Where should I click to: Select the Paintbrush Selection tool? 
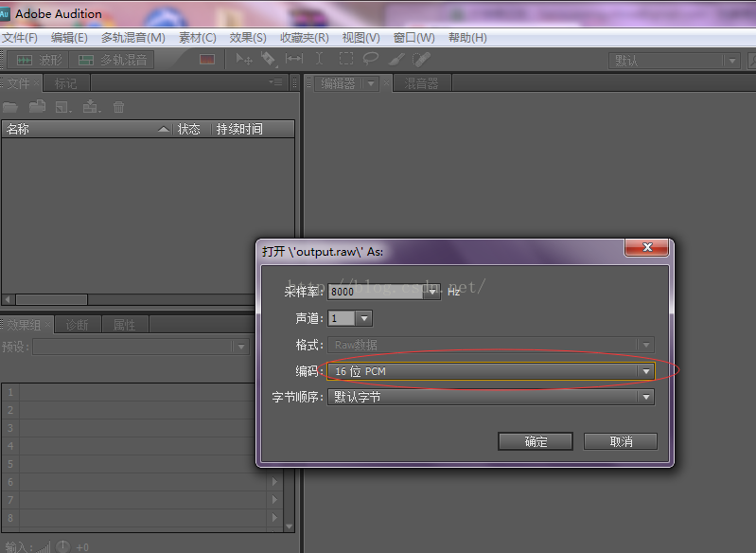pos(396,60)
